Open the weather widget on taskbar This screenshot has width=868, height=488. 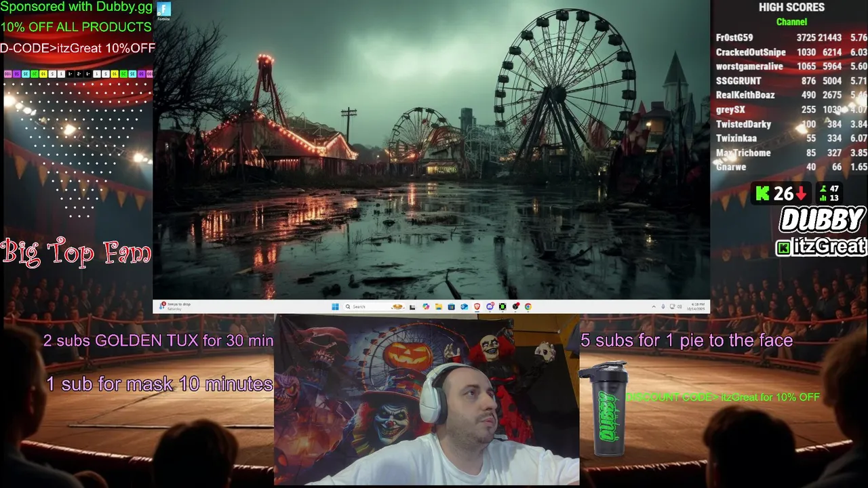pos(174,306)
